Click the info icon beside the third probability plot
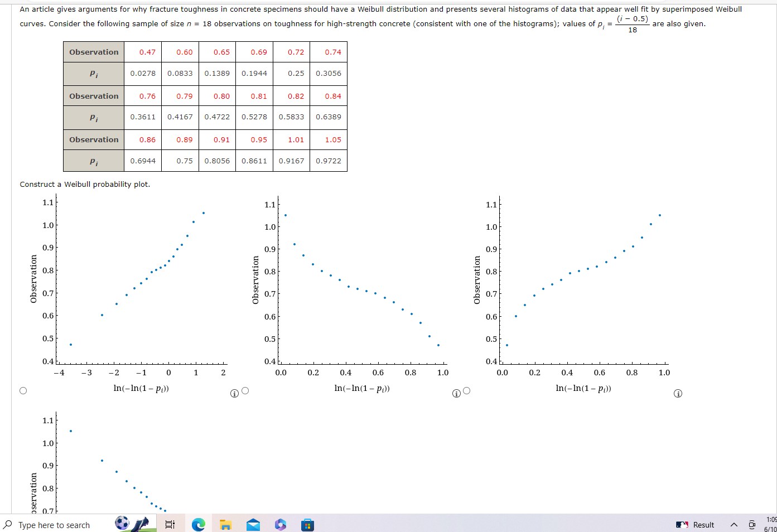The width and height of the screenshot is (777, 532). [678, 393]
